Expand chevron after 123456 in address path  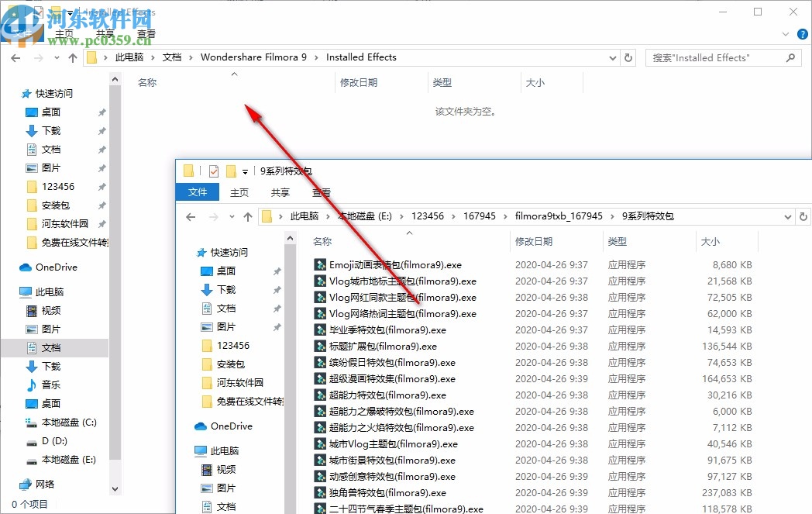pyautogui.click(x=453, y=216)
